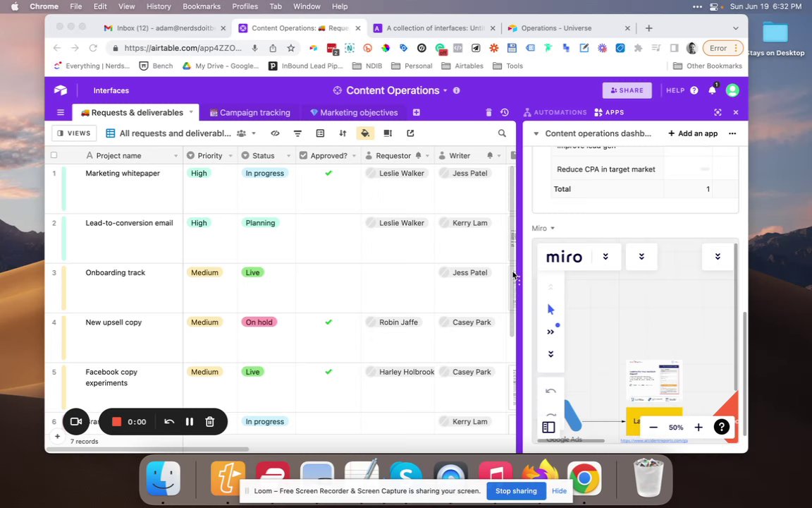Open the Airtable notifications bell

pyautogui.click(x=712, y=90)
